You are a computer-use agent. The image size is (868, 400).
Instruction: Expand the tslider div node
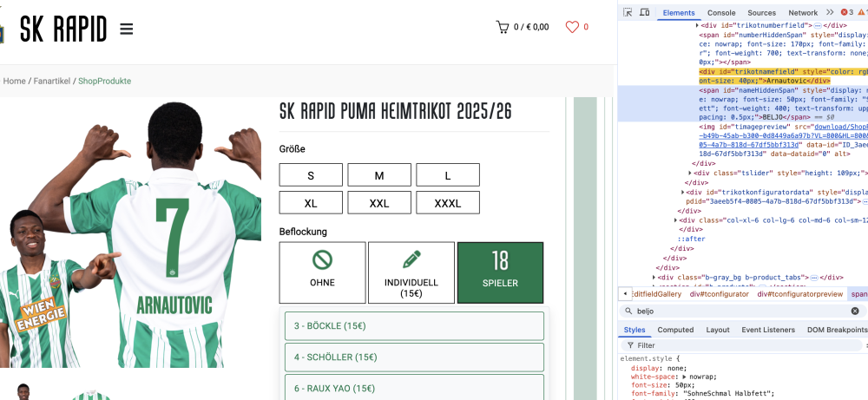(x=690, y=174)
